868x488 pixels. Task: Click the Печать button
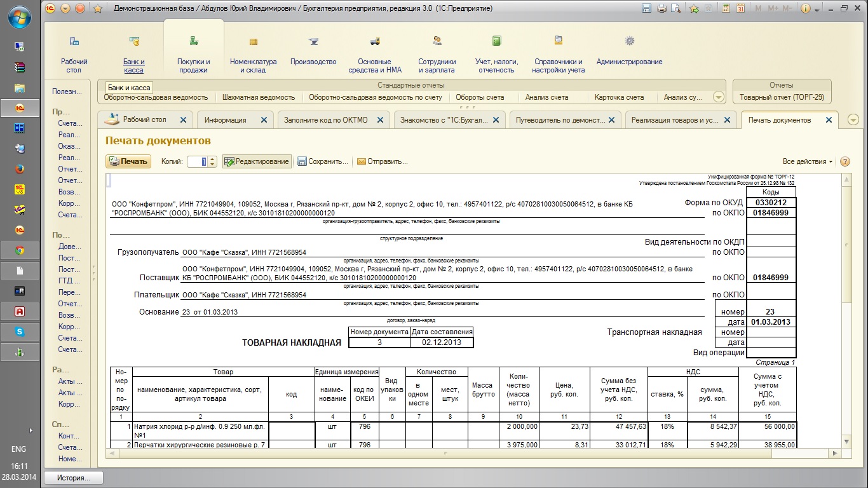click(128, 161)
